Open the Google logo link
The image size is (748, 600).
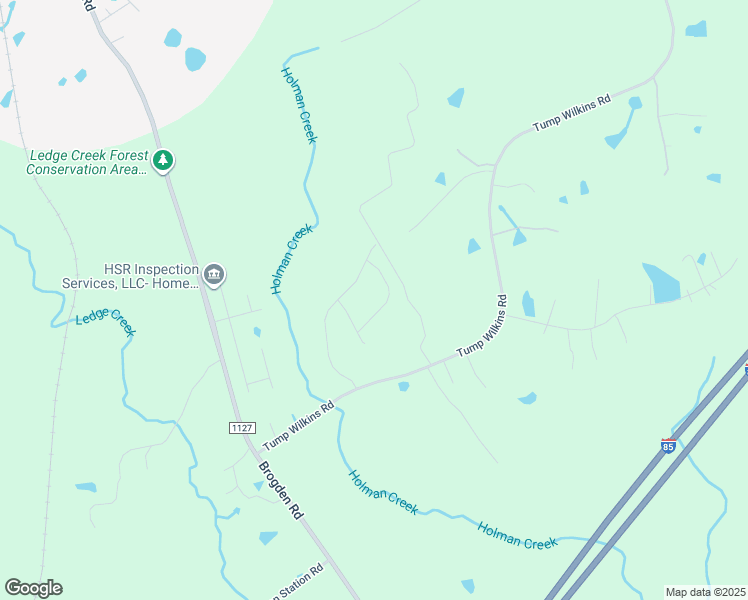pyautogui.click(x=33, y=588)
